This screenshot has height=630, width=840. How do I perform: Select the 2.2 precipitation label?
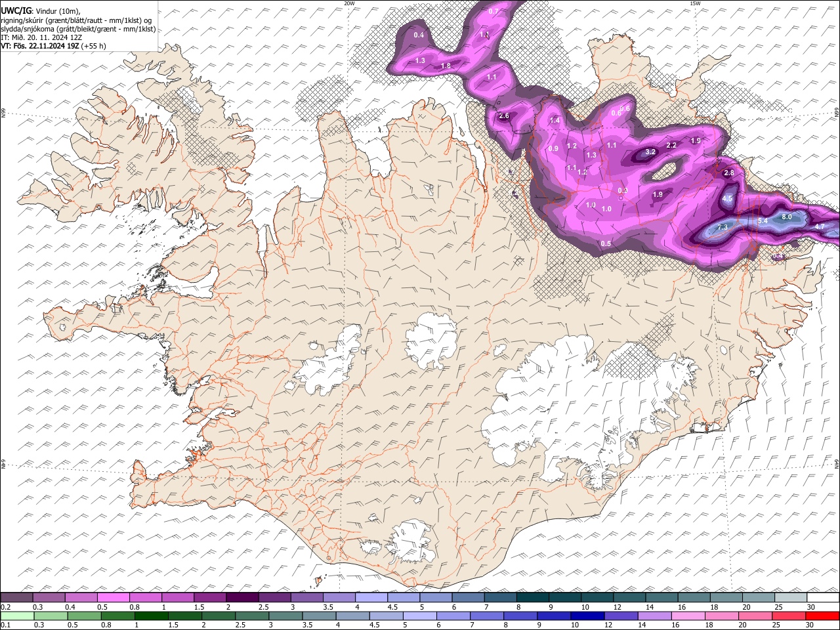coord(671,145)
